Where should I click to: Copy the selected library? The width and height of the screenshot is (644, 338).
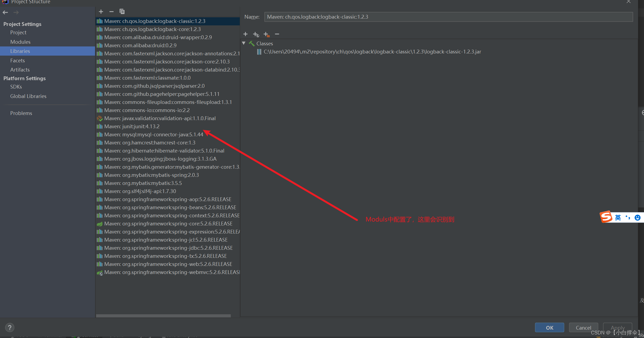[122, 12]
